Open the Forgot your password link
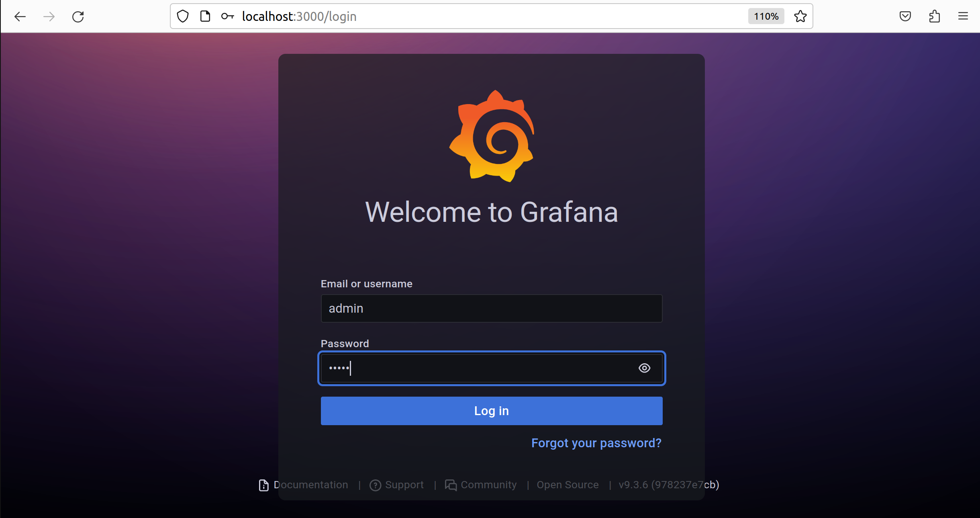 [x=596, y=443]
